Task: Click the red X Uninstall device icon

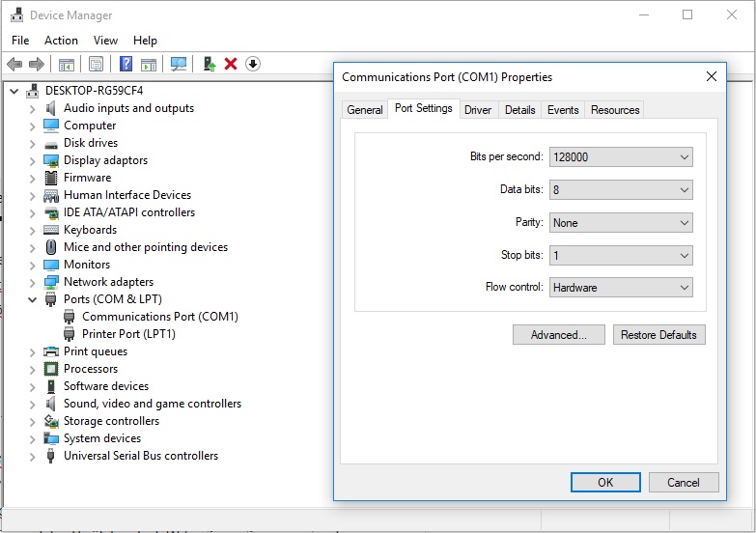Action: [231, 64]
